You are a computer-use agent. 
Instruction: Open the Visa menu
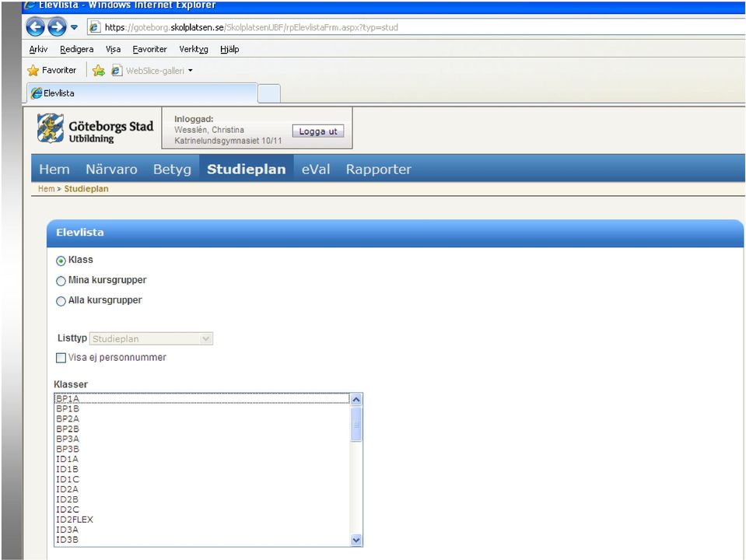tap(113, 49)
